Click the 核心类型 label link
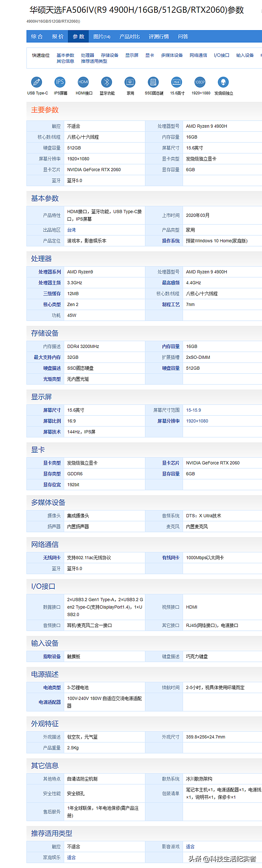262x868 pixels. click(x=52, y=304)
